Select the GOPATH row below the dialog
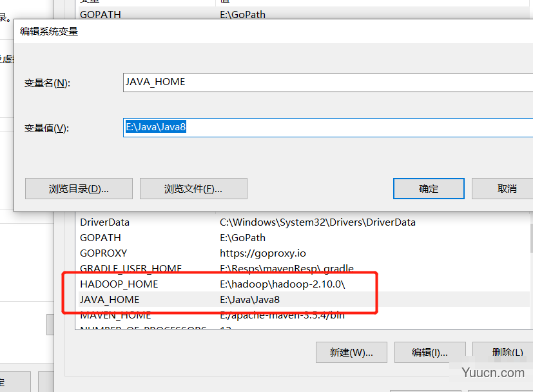 pyautogui.click(x=304, y=238)
